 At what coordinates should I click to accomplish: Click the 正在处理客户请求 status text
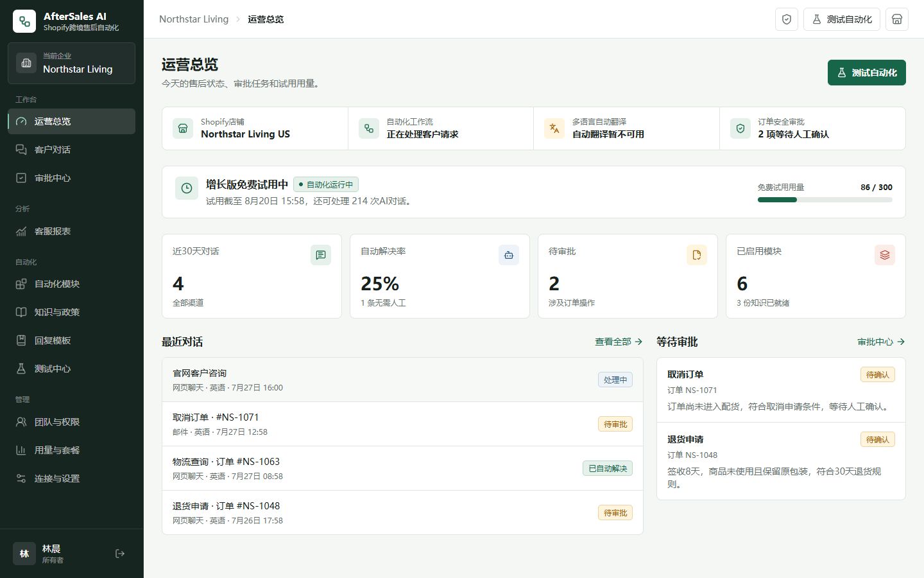[422, 134]
